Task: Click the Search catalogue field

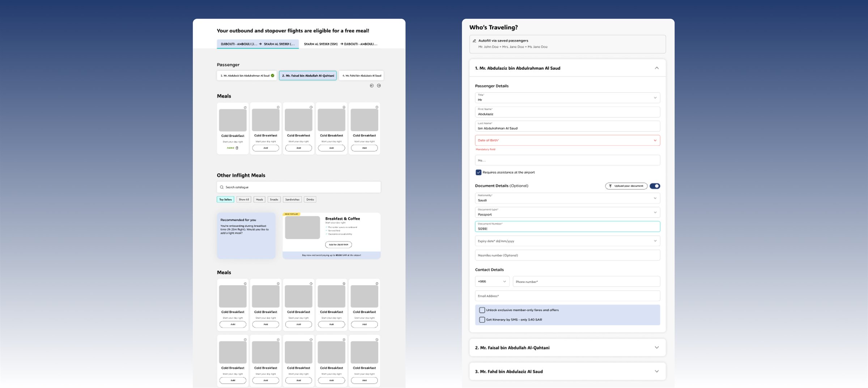Action: coord(299,187)
